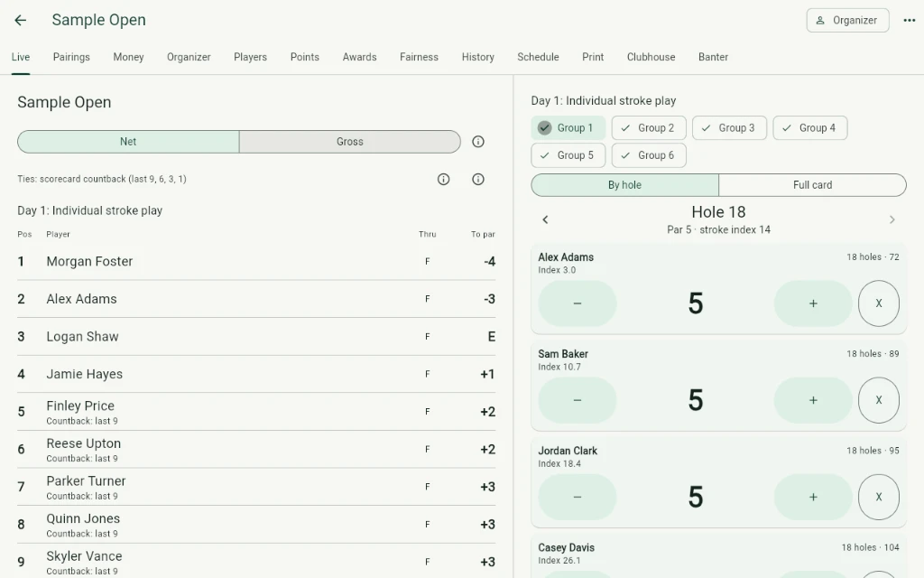Select Alex Adams in the leaderboard
This screenshot has height=578, width=924.
click(256, 299)
